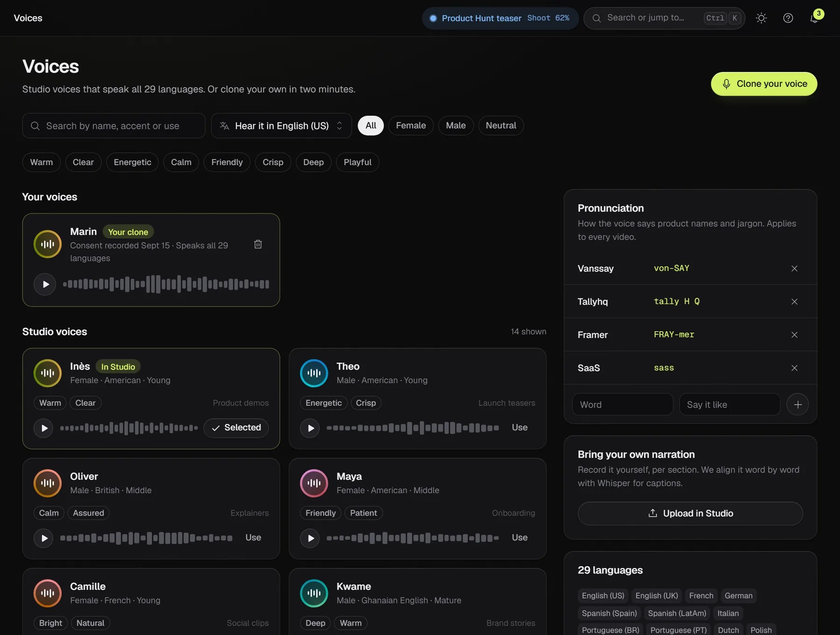Delete the Marin clone with trash icon

coord(258,244)
